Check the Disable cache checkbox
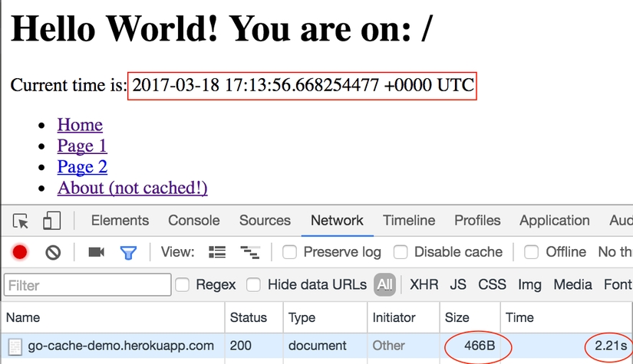Viewport: 633px width, 364px height. coord(401,252)
